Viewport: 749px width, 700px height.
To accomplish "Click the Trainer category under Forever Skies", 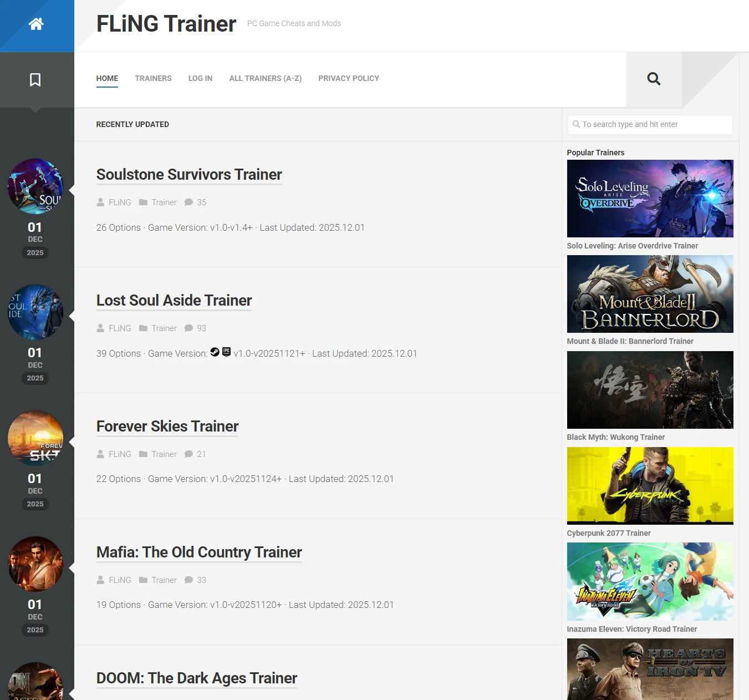I will point(164,454).
